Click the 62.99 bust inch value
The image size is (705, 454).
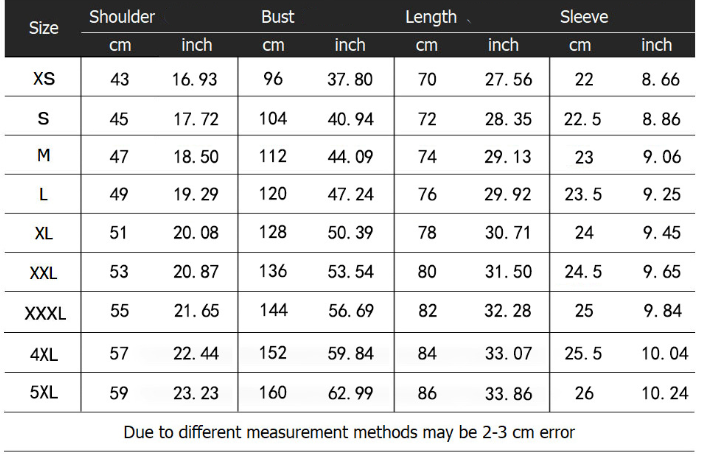[350, 393]
